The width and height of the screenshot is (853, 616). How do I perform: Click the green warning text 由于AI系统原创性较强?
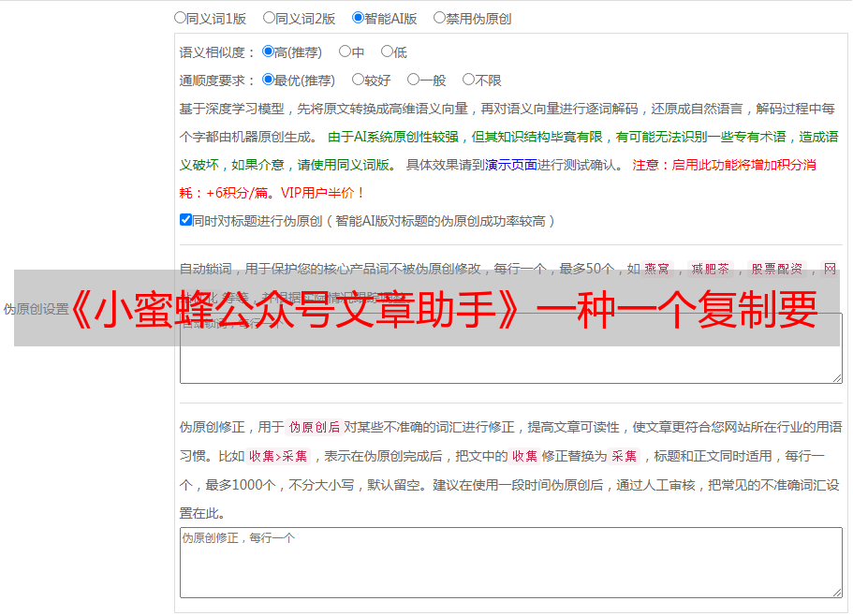[x=392, y=137]
